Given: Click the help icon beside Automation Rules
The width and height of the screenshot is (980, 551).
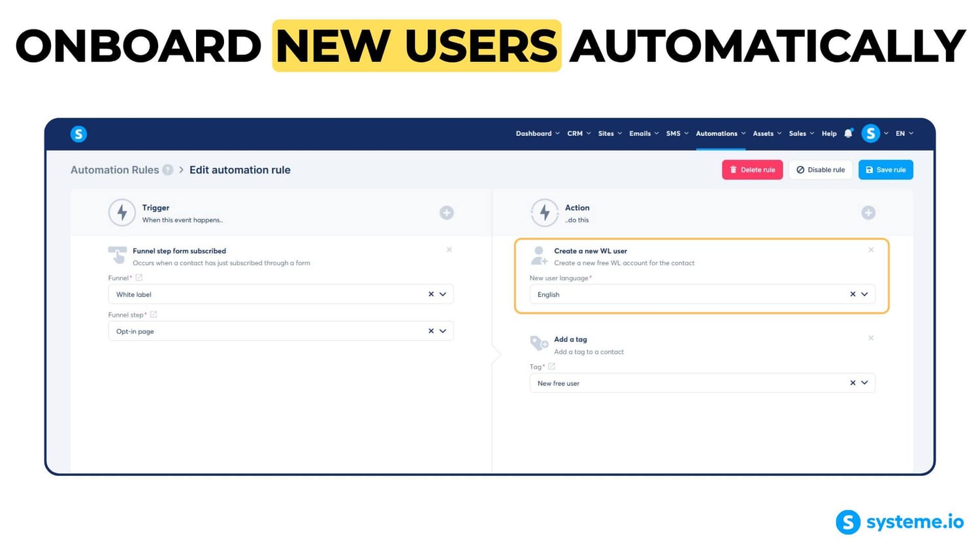Looking at the screenshot, I should pos(168,170).
